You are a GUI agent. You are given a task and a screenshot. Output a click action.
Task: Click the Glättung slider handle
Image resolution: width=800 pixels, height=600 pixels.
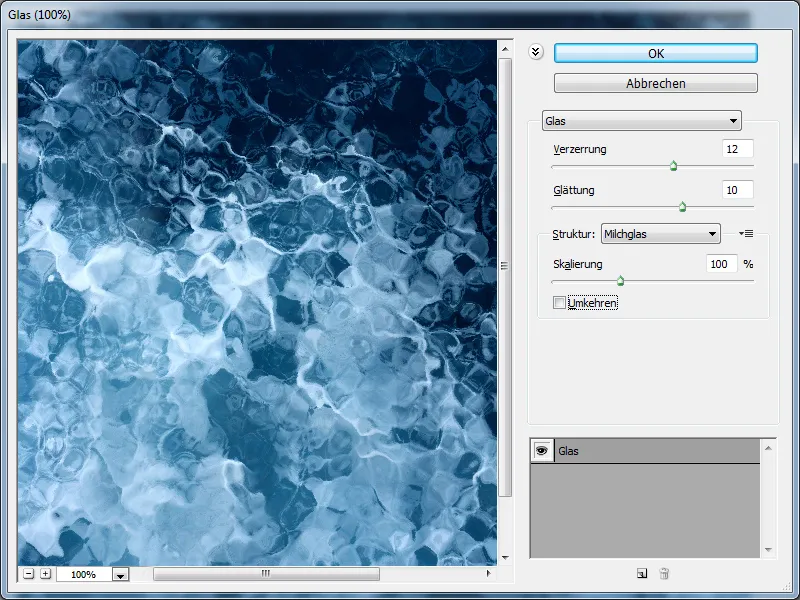[x=683, y=207]
